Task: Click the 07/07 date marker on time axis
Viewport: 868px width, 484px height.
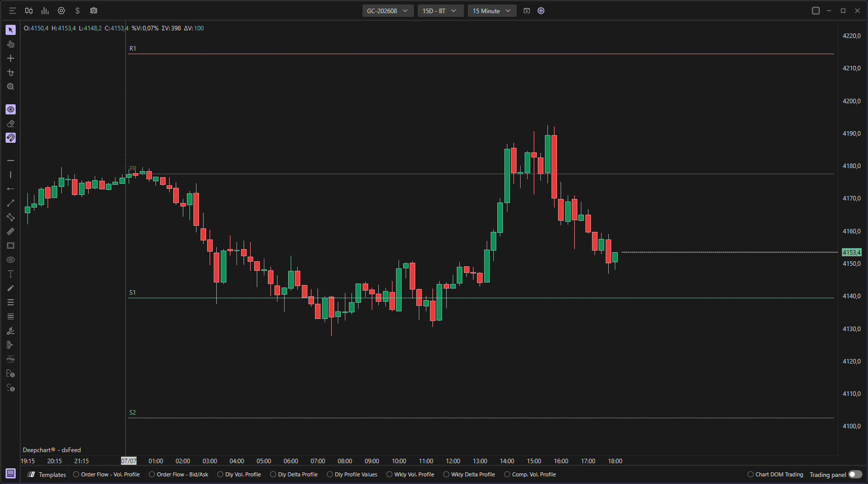Action: pyautogui.click(x=129, y=461)
